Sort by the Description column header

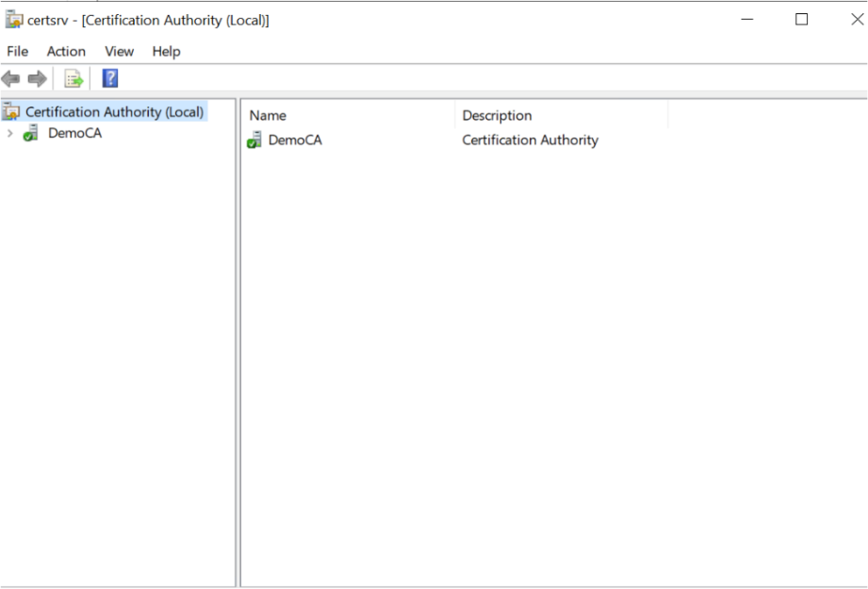tap(497, 116)
